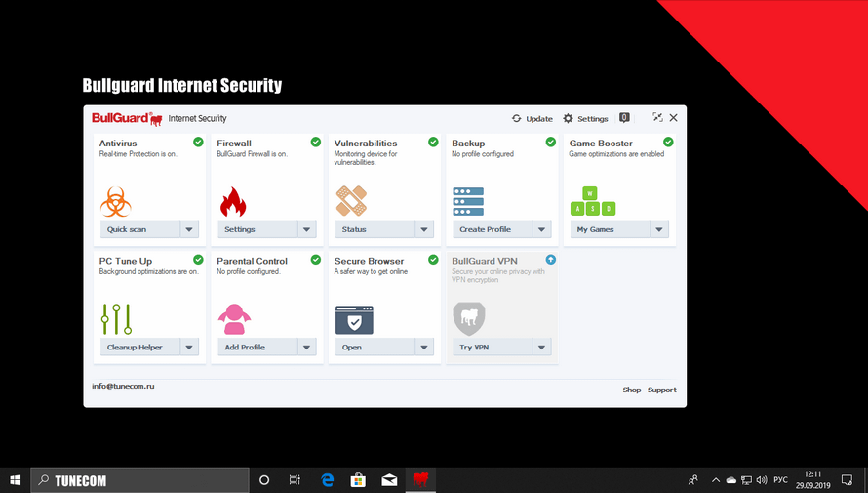
Task: Click the Parental Control girl icon
Action: pyautogui.click(x=234, y=319)
